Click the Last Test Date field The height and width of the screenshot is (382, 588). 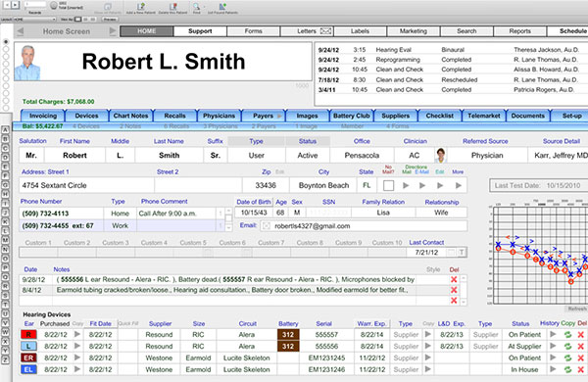[538, 185]
